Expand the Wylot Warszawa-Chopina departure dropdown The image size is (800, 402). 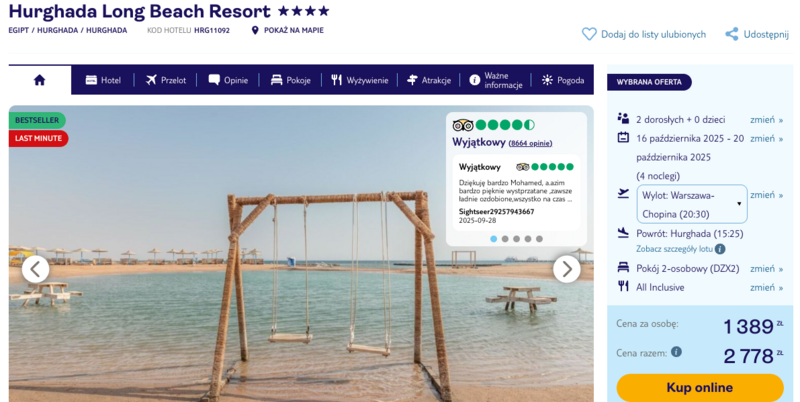coord(692,204)
